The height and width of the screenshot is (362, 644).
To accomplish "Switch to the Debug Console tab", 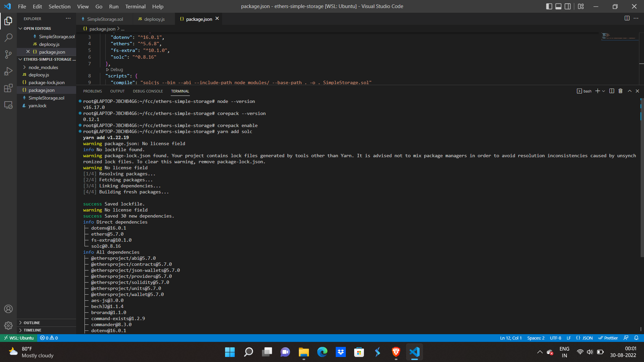I will 148,91.
